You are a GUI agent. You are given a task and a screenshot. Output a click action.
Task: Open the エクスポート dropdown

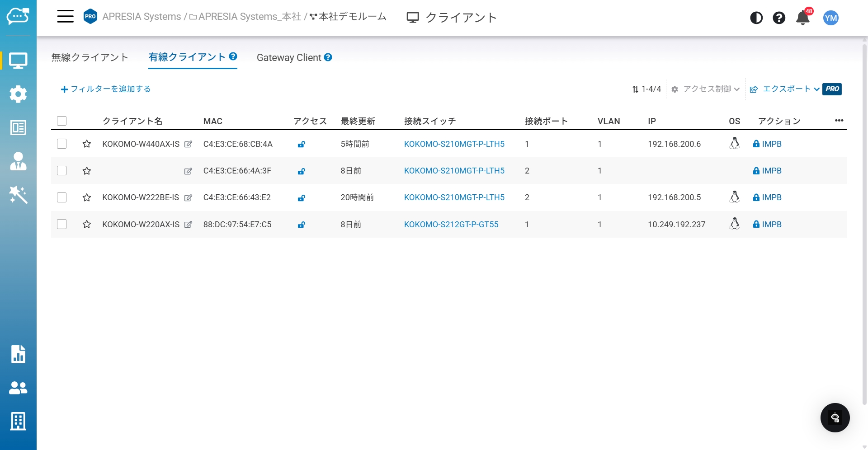click(x=785, y=89)
